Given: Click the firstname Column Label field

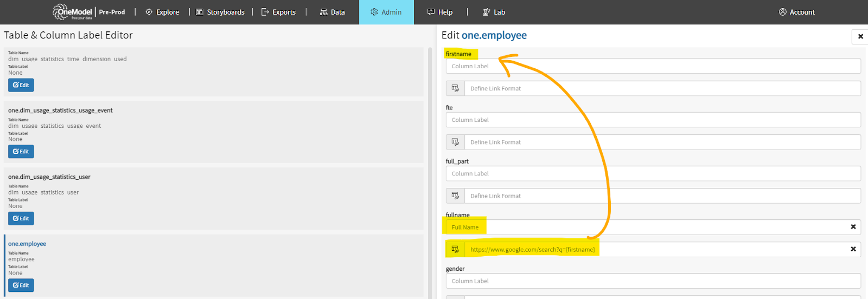Looking at the screenshot, I should point(653,66).
